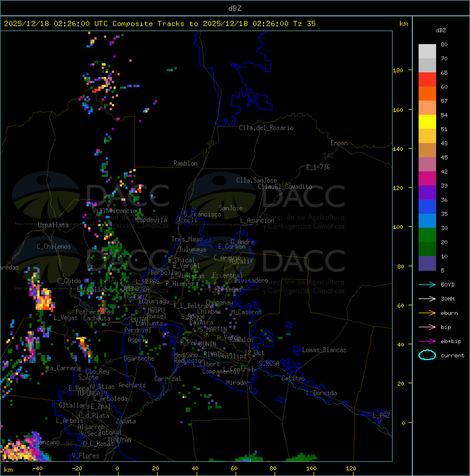Click the MENDOZA city label
470x476 pixels.
(x=137, y=289)
